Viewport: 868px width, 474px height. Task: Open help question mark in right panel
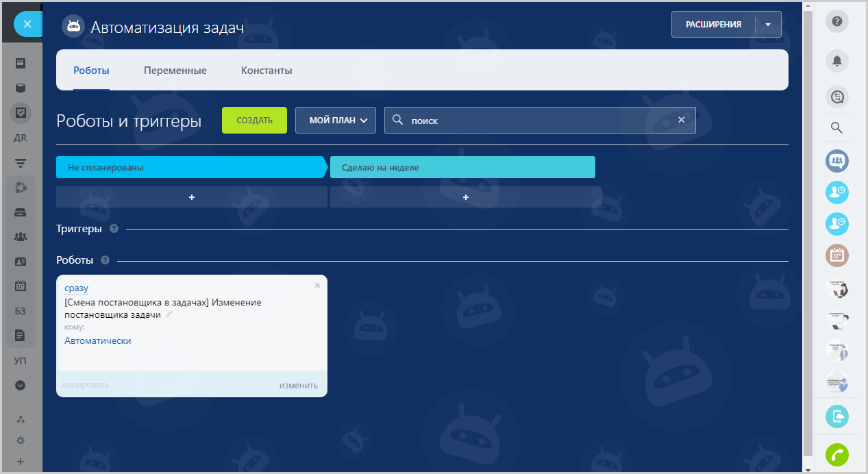pos(837,21)
